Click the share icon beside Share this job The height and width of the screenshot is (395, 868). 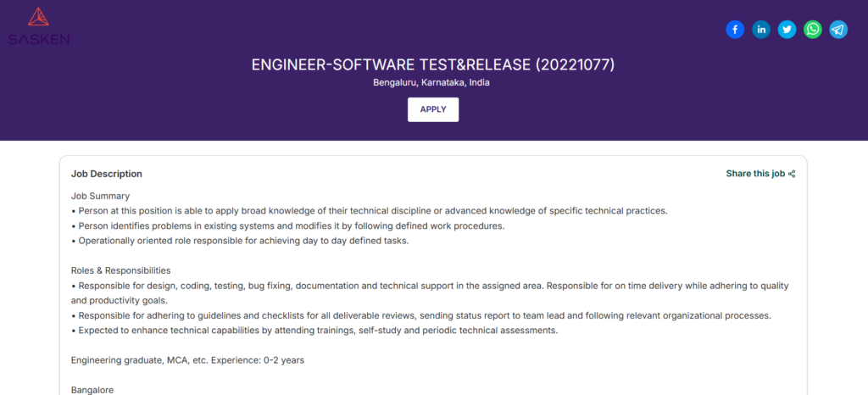792,174
